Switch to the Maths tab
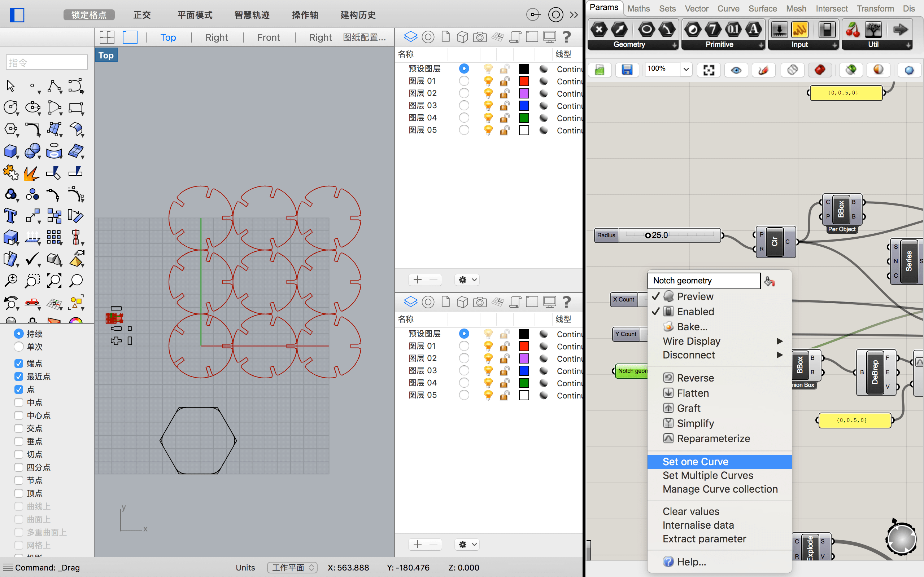Screen dimensions: 924x577 click(x=638, y=8)
